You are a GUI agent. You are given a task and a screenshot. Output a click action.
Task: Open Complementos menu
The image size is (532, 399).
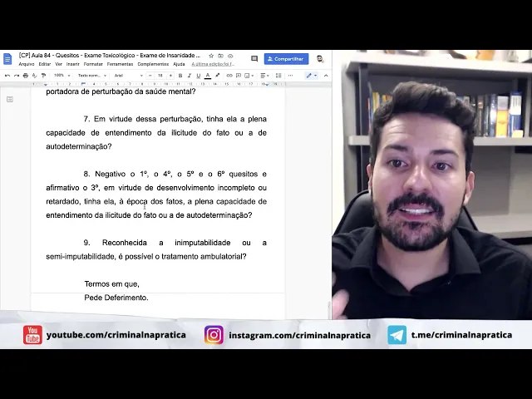[153, 64]
